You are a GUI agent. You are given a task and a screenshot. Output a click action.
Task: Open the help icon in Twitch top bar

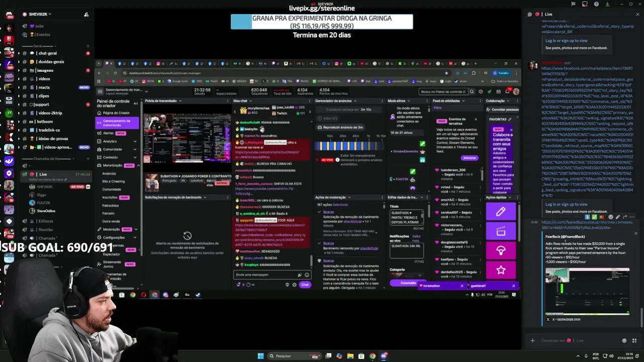pos(480,92)
